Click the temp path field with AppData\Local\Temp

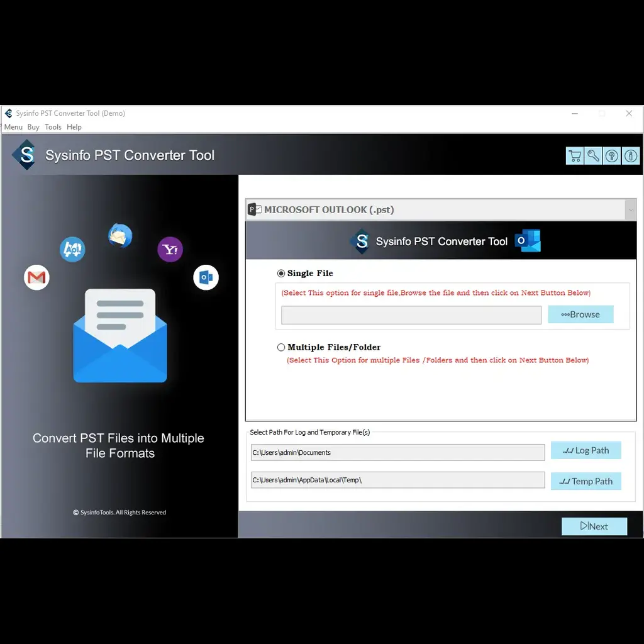[x=397, y=480]
